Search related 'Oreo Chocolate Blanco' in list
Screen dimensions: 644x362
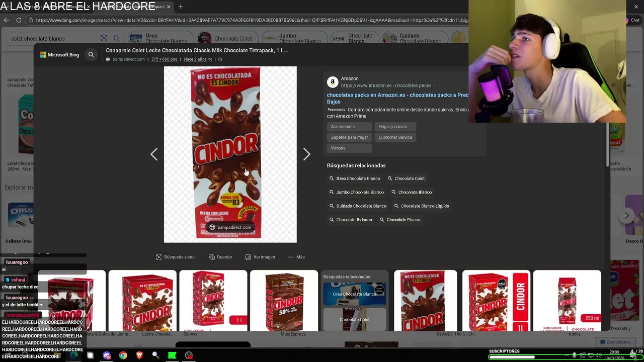pos(355,178)
